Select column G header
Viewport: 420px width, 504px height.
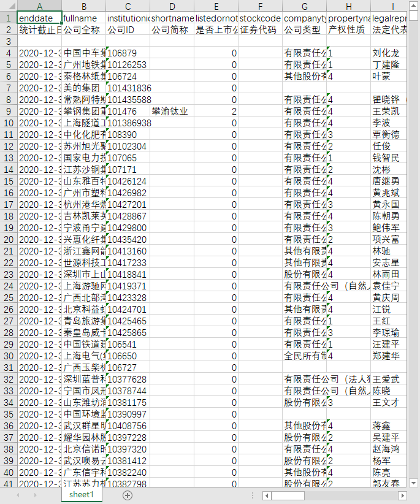[304, 6]
